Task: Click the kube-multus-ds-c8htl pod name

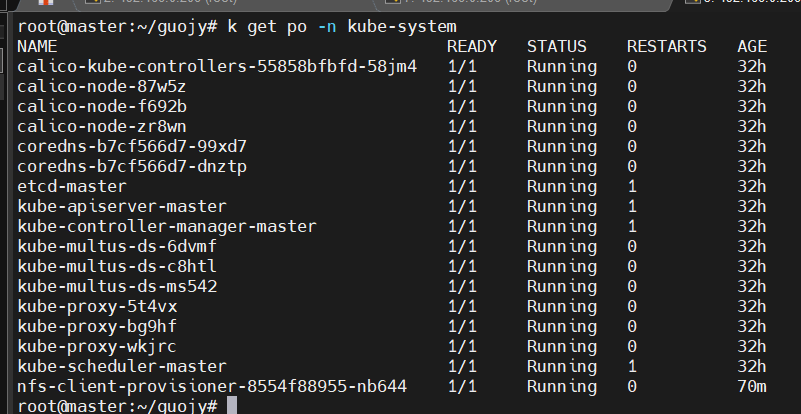Action: coord(117,266)
